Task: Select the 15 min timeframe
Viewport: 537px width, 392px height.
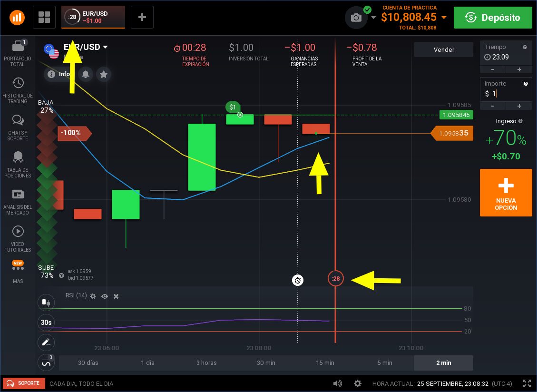Action: (x=325, y=363)
